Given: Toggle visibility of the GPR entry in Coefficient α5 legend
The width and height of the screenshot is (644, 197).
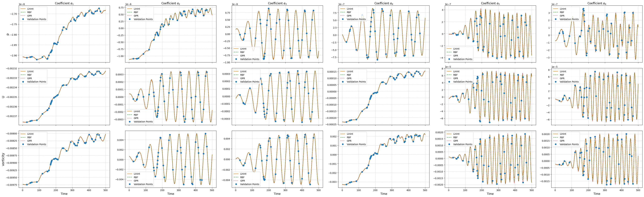Looking at the screenshot, I should [449, 56].
